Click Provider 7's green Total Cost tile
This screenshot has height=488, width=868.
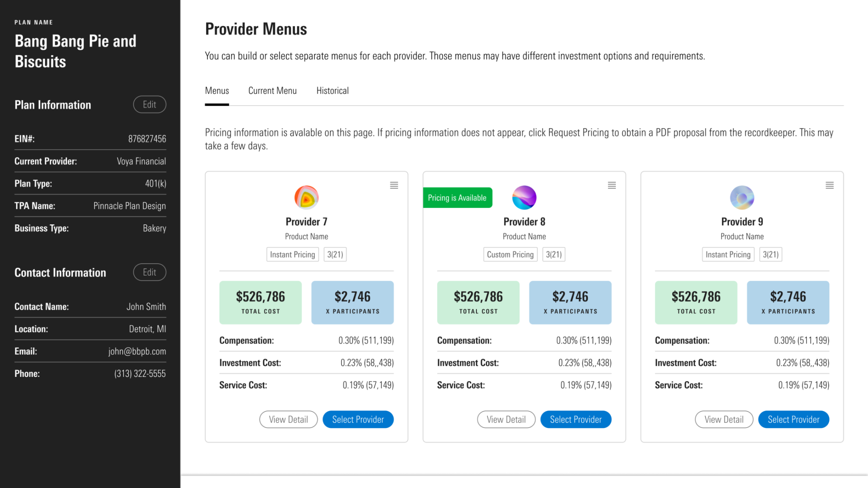pyautogui.click(x=261, y=303)
